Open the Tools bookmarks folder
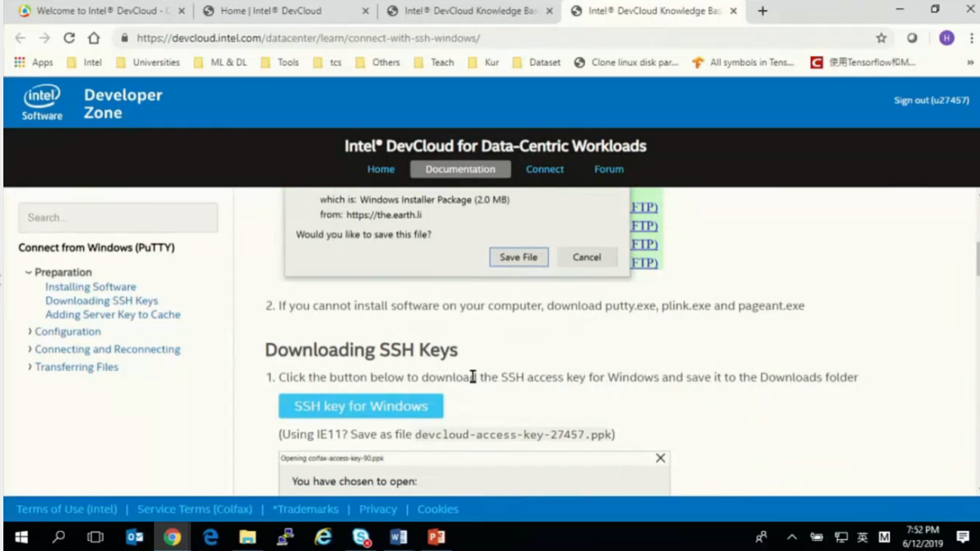The height and width of the screenshot is (551, 980). tap(280, 62)
